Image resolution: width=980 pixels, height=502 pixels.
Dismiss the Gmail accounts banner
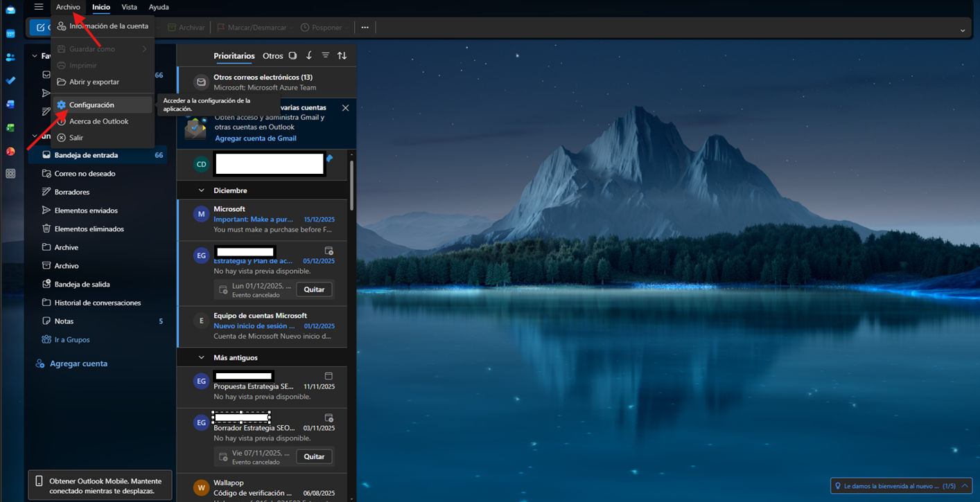(x=345, y=108)
